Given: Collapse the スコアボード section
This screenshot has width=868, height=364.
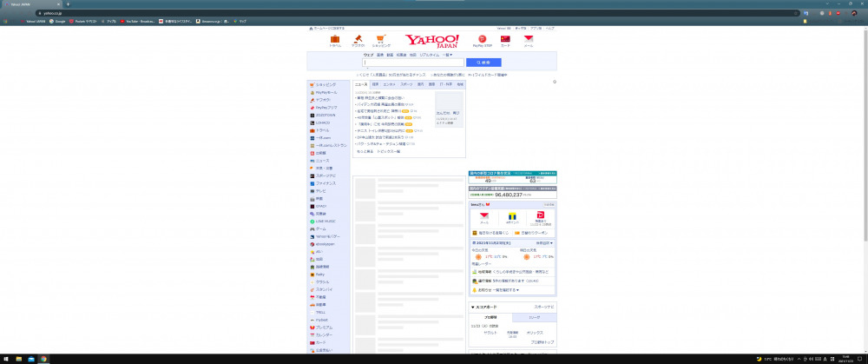Looking at the screenshot, I should (483, 308).
